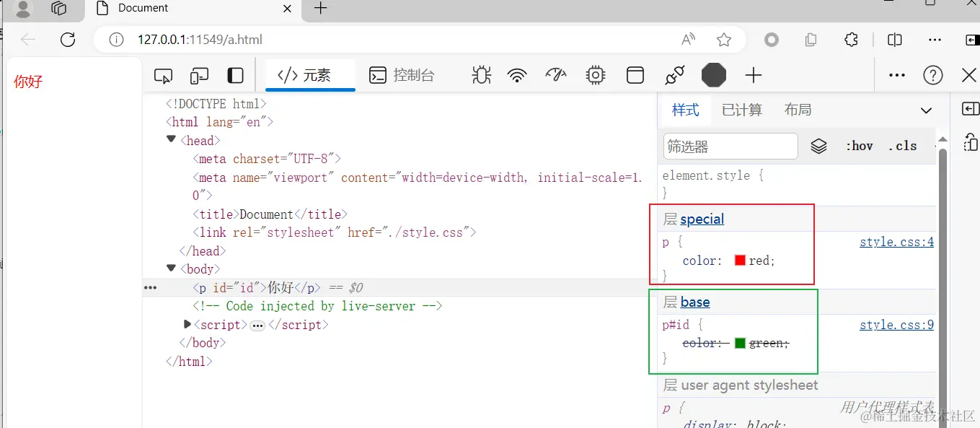Add page to favorites with star icon

tap(724, 40)
